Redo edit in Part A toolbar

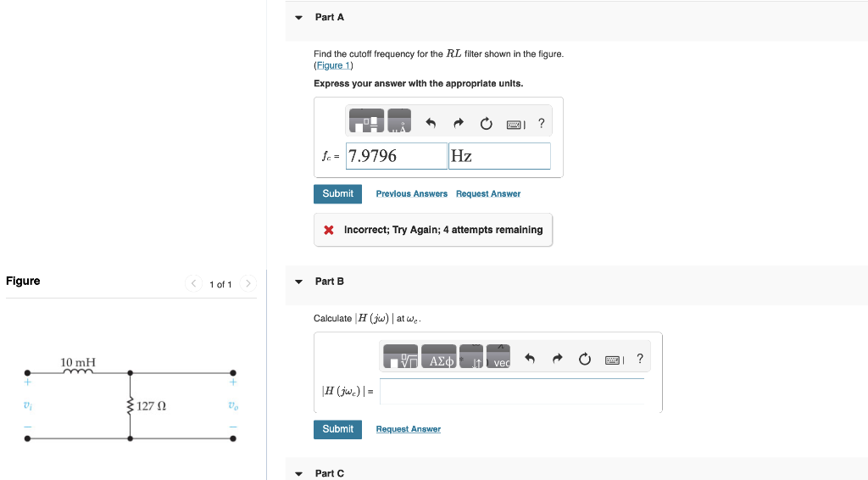click(459, 123)
